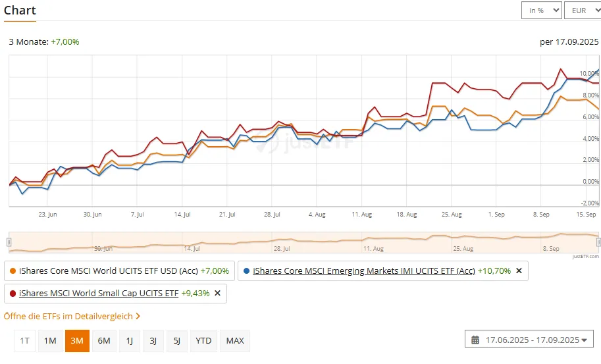Select the YTD time range
Viewport: 601px width, 364px height.
pos(203,340)
